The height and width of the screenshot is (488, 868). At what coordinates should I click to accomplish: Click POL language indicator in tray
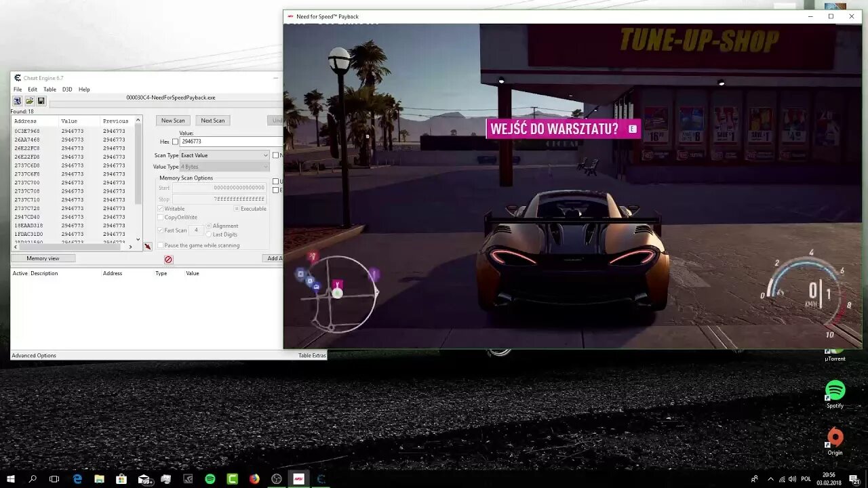pyautogui.click(x=806, y=479)
